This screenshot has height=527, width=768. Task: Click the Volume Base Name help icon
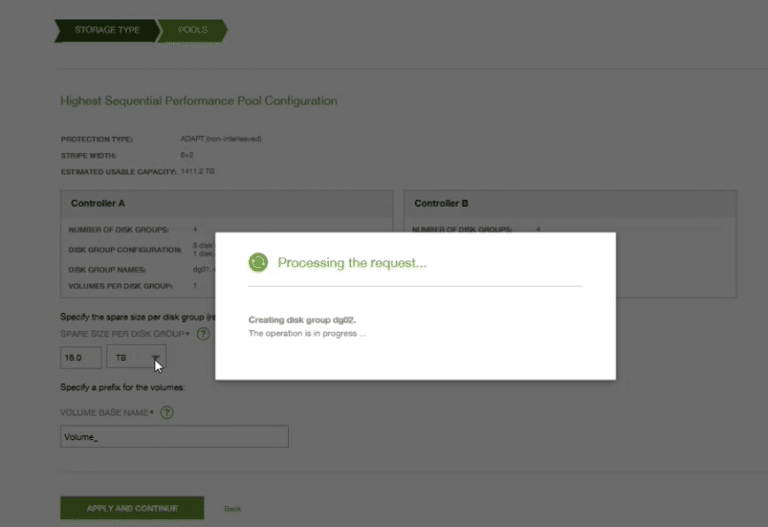click(x=167, y=412)
